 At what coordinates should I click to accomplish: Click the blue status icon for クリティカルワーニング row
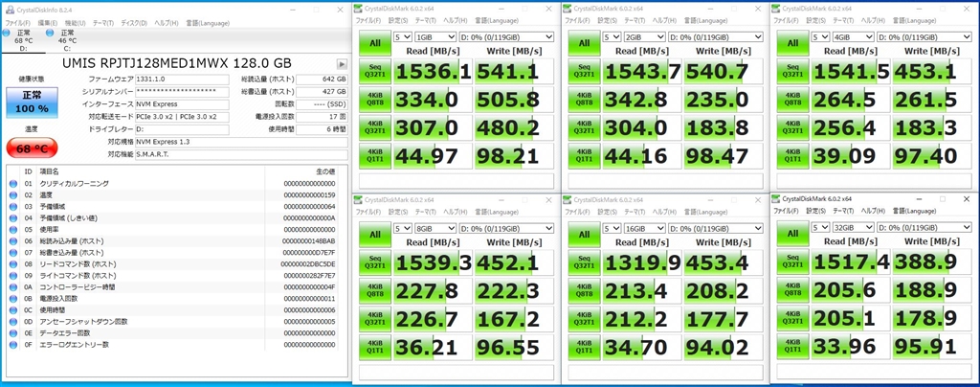point(13,184)
